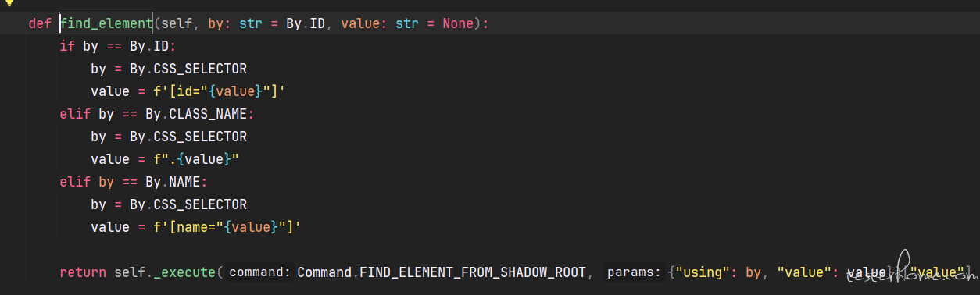Click the 'return' keyword
The width and height of the screenshot is (980, 295).
click(83, 273)
